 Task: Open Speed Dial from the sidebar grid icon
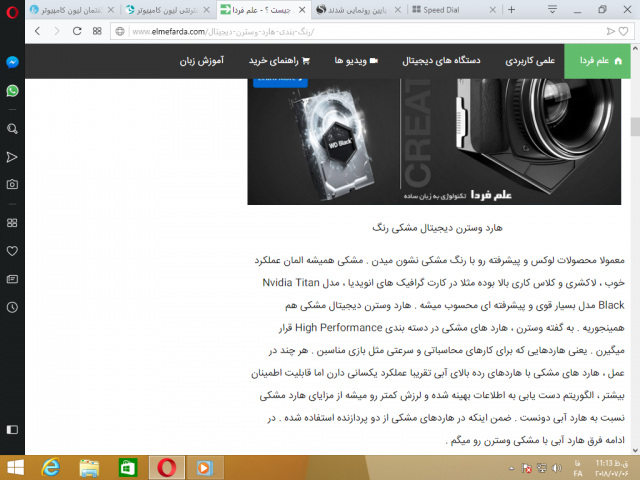pyautogui.click(x=12, y=223)
